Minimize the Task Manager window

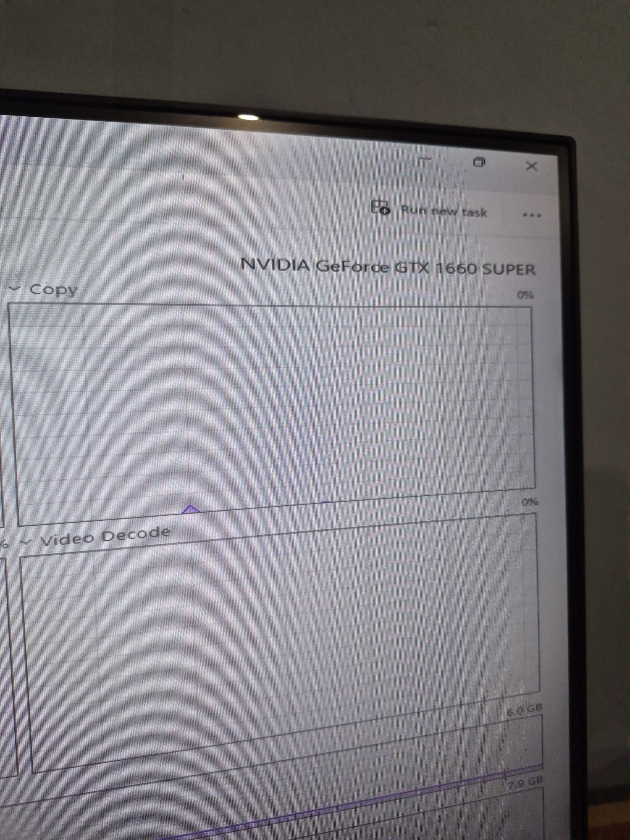coord(425,159)
